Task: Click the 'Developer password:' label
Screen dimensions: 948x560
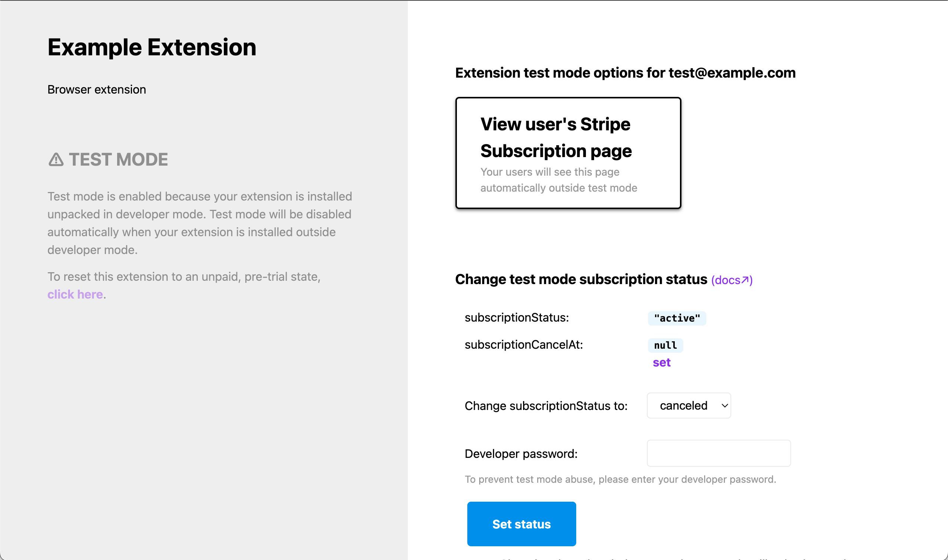Action: click(521, 453)
